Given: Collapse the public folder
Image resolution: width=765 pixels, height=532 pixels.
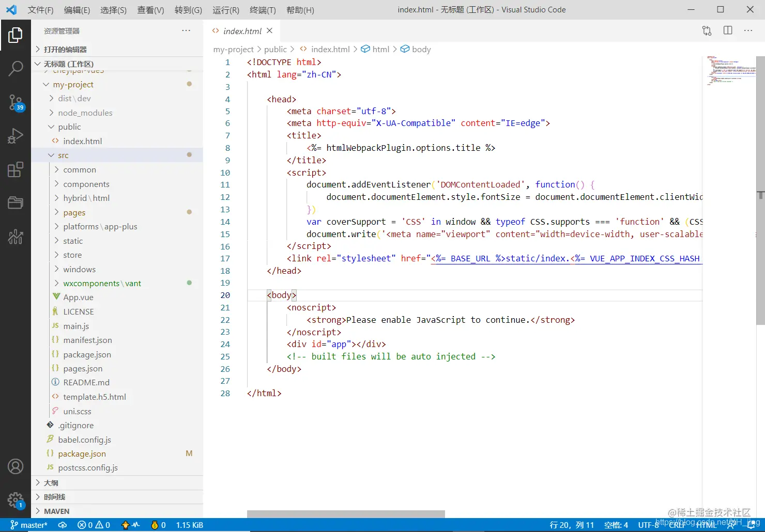Looking at the screenshot, I should click(x=117, y=127).
